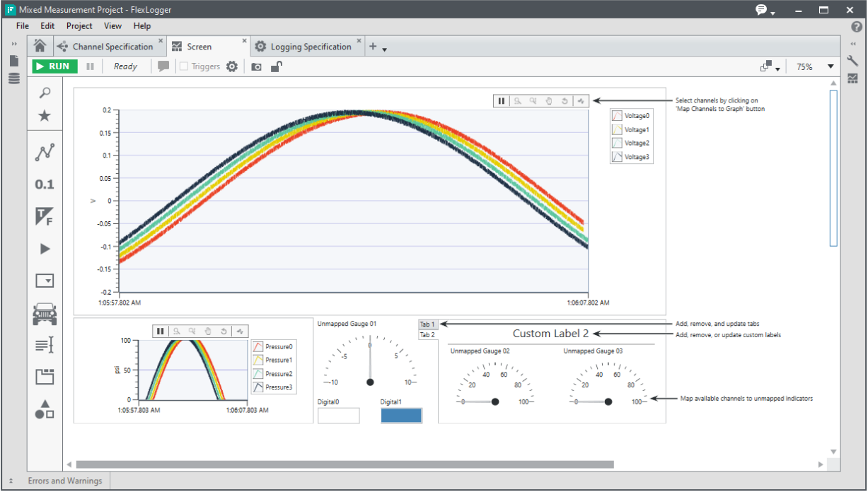Enable the Triggers checkbox

pos(184,66)
